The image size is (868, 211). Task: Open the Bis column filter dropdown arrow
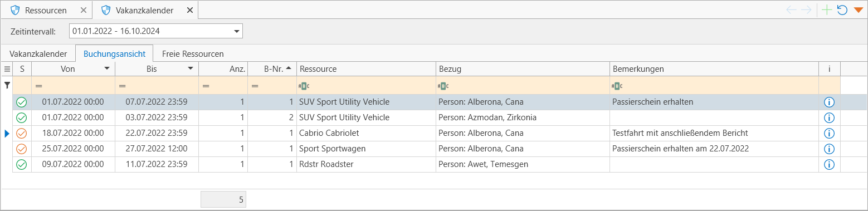click(191, 68)
